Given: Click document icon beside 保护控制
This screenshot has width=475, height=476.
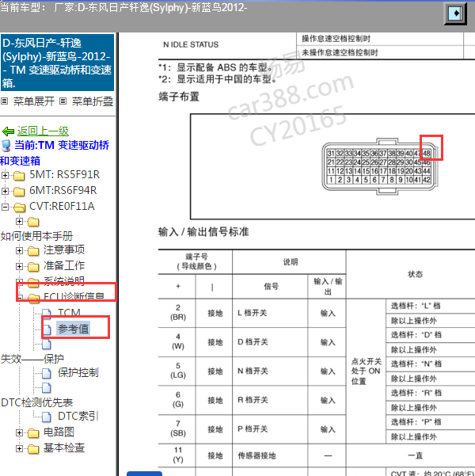Looking at the screenshot, I should pos(47,373).
